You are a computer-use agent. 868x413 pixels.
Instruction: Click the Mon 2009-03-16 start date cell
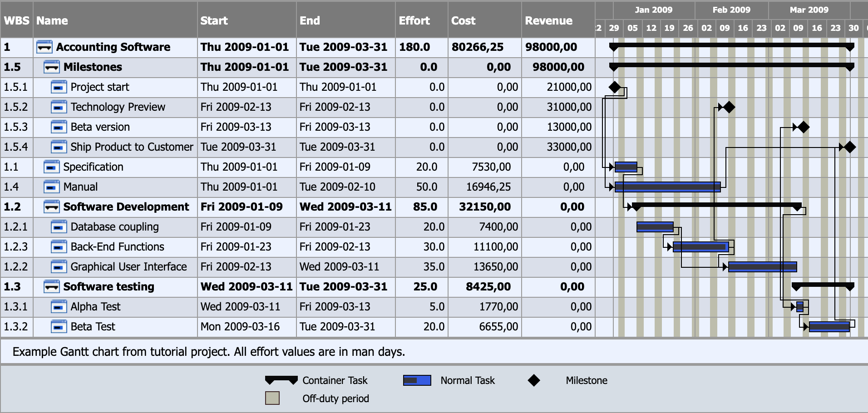(x=247, y=326)
